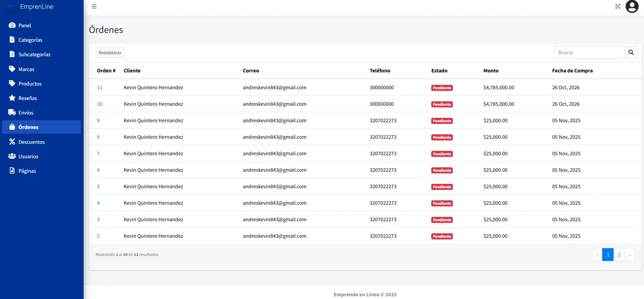Toggle fullscreen with the expand arrows icon
The width and height of the screenshot is (644, 299).
coord(618,6)
